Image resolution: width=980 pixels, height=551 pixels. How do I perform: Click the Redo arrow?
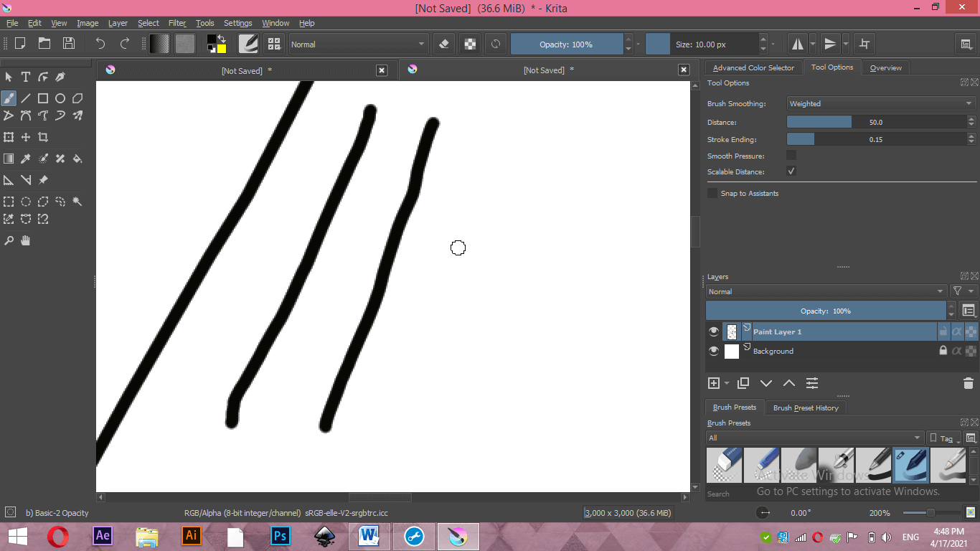click(x=125, y=44)
